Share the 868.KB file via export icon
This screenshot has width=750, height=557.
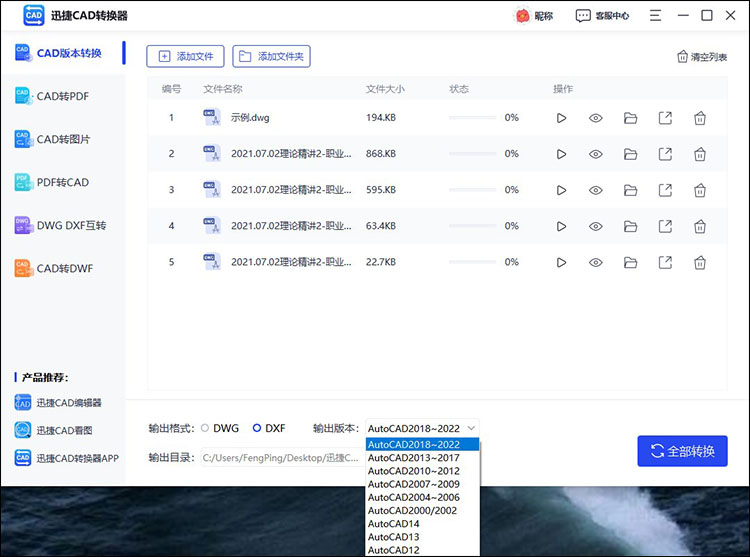pyautogui.click(x=665, y=154)
